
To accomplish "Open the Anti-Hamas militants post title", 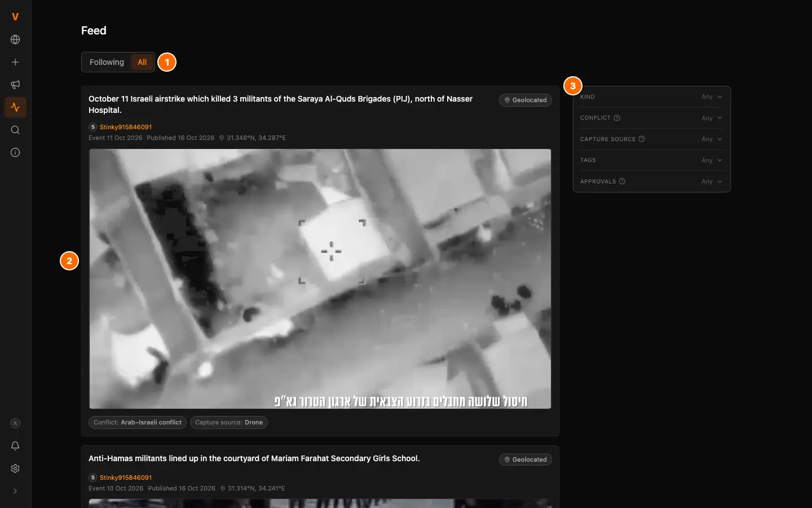I will [254, 458].
